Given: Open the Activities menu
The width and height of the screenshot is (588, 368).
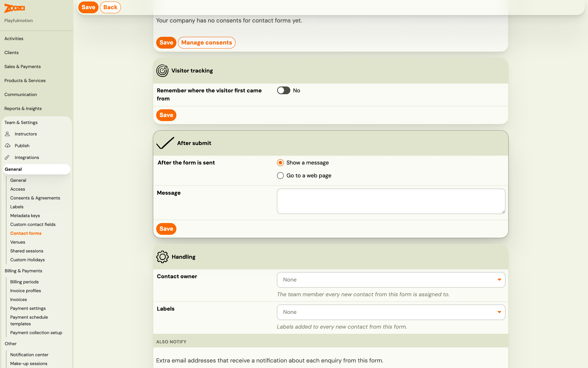Looking at the screenshot, I should [14, 38].
